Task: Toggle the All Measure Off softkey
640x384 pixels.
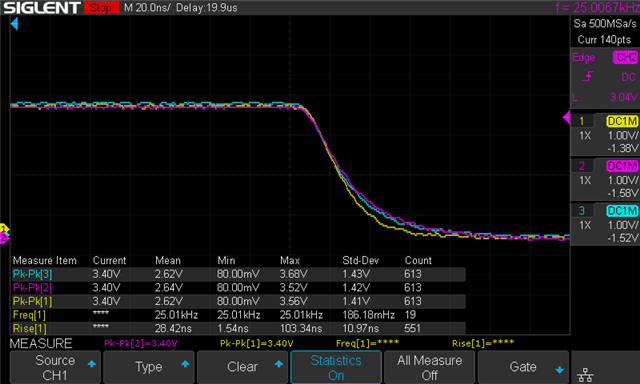Action: [429, 367]
